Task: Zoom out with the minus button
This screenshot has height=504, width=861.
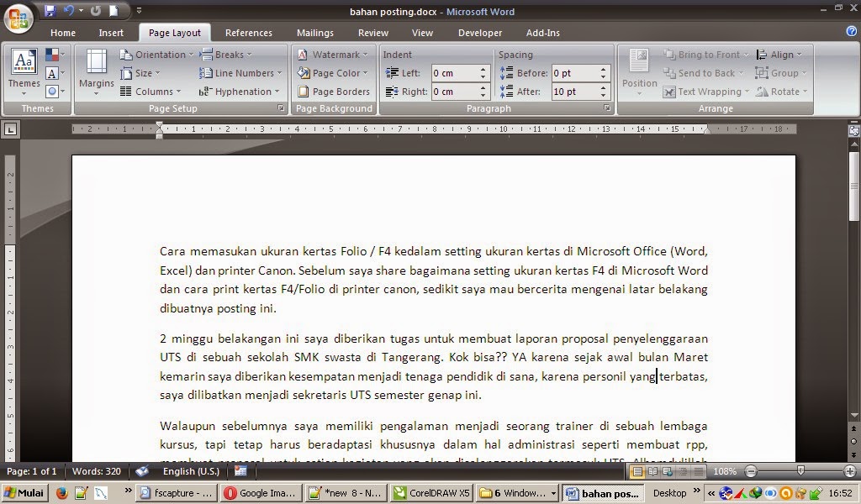Action: tap(751, 471)
